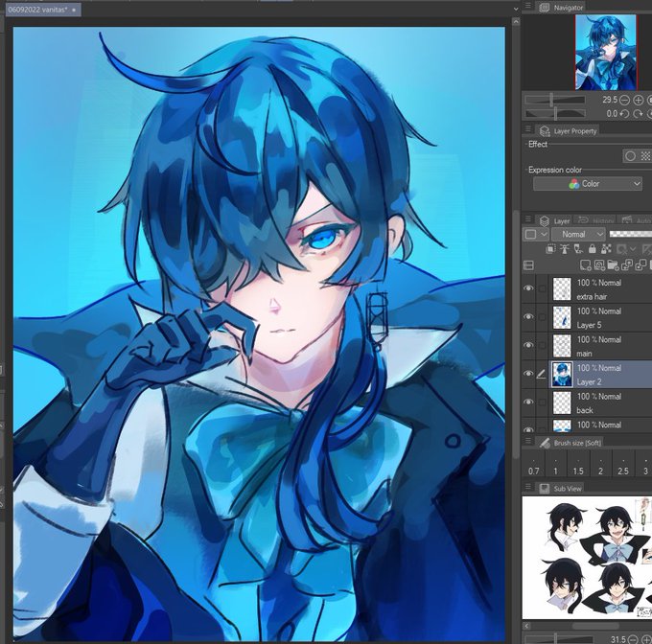The width and height of the screenshot is (652, 644).
Task: Collapse the Effect section
Action: (538, 144)
